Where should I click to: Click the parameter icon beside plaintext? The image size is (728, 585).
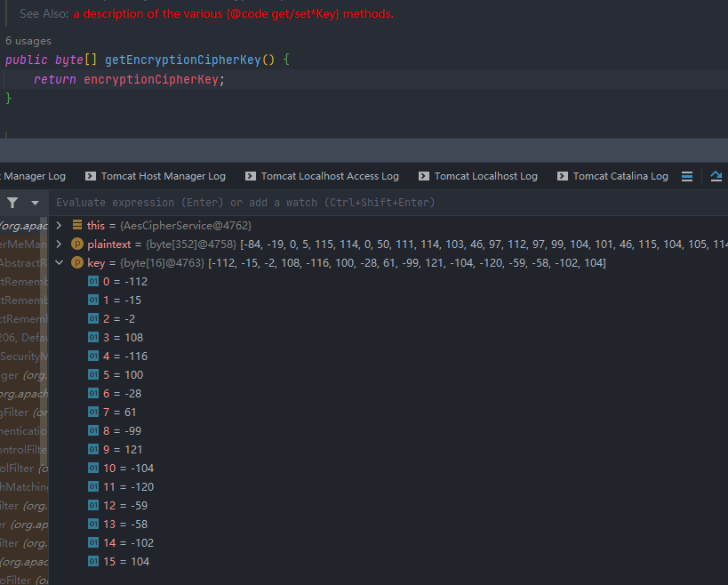[77, 244]
